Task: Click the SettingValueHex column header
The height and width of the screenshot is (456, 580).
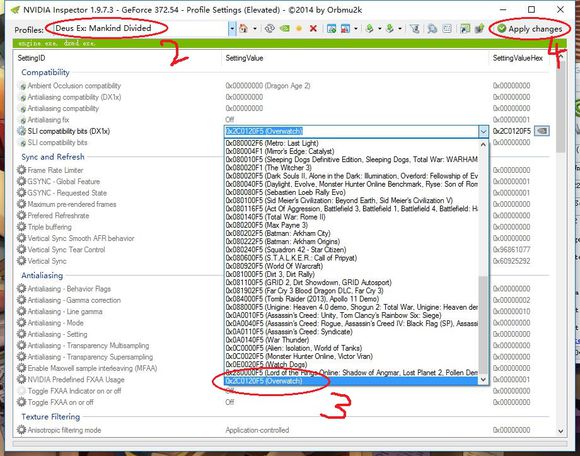Action: (522, 58)
